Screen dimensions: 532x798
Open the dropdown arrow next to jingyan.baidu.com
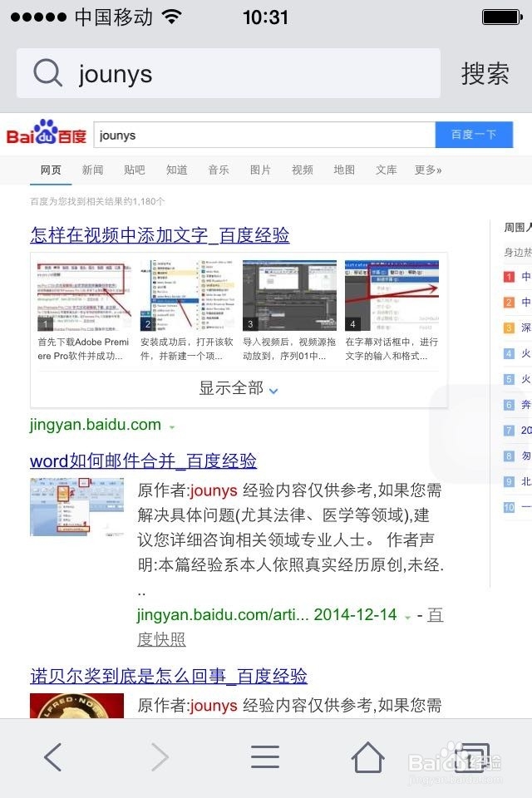pyautogui.click(x=172, y=427)
